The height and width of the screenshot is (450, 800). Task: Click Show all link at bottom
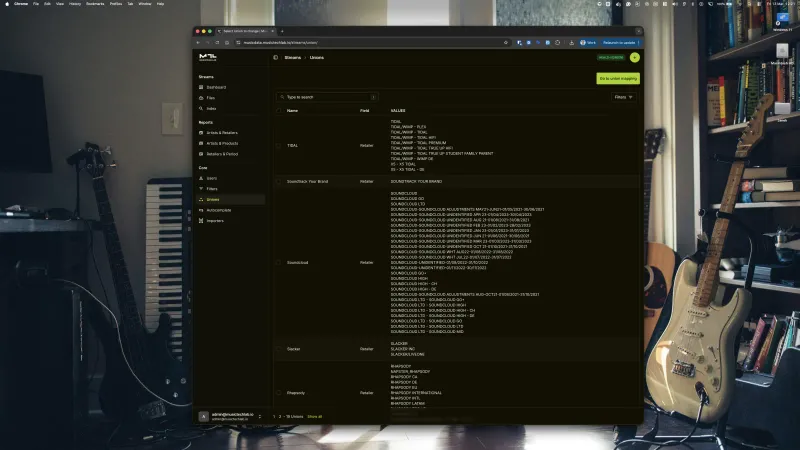click(x=314, y=417)
